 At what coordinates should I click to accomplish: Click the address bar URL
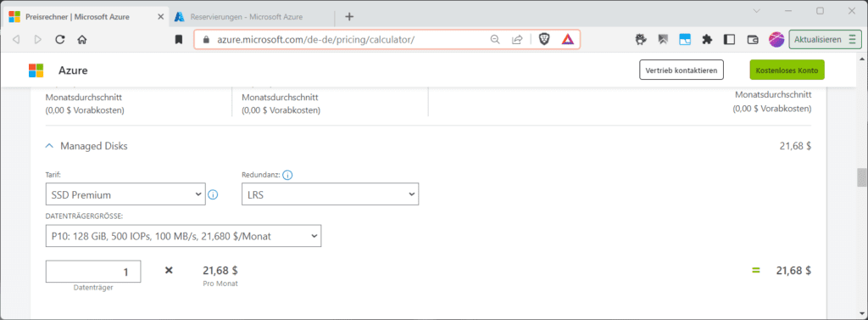tap(315, 39)
